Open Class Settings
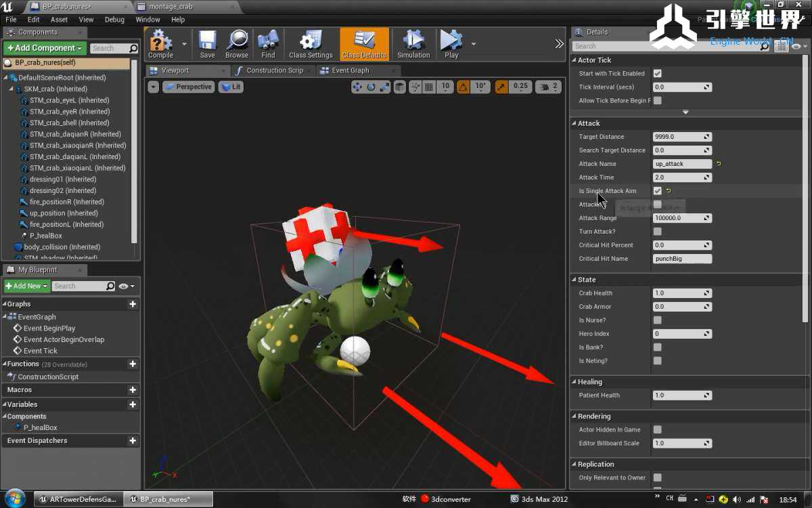The image size is (812, 508). [311, 44]
